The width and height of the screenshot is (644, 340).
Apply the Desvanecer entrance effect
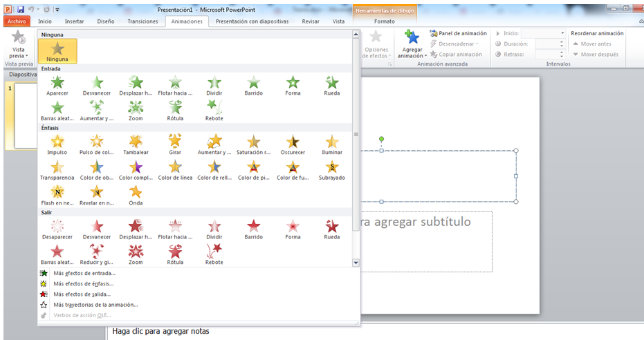(x=97, y=86)
